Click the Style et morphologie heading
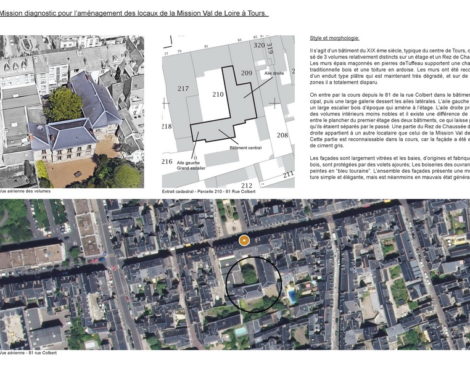This screenshot has width=470, height=370. coord(334,38)
